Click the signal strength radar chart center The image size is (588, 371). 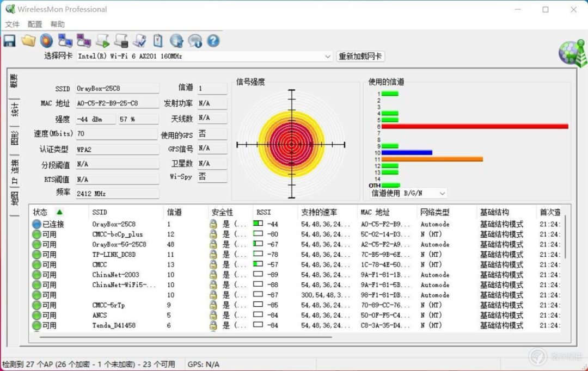point(291,144)
